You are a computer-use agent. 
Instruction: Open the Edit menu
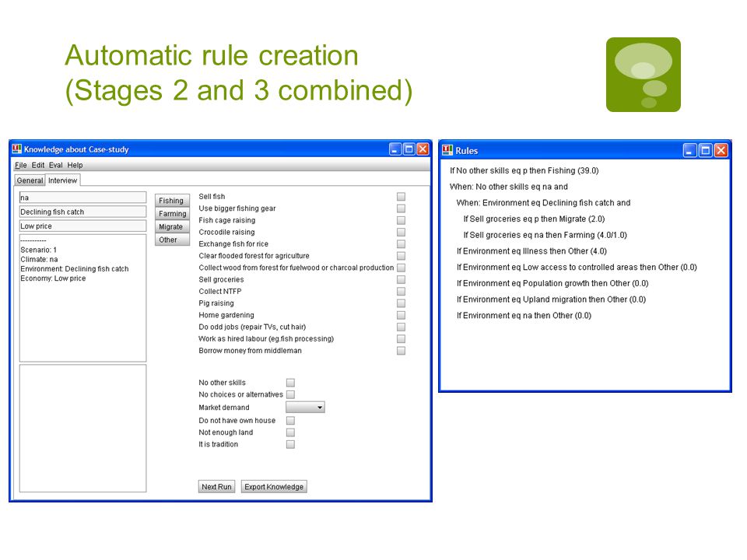37,165
